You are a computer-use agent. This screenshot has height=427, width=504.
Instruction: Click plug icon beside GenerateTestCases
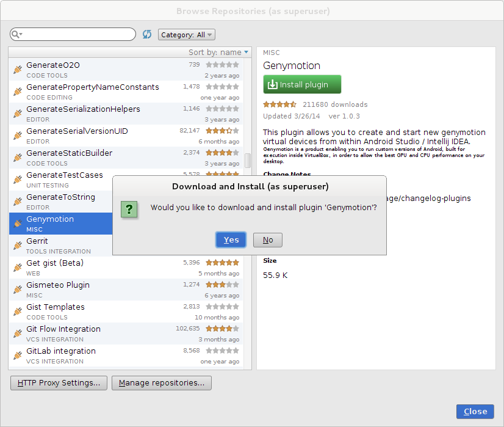tap(18, 180)
